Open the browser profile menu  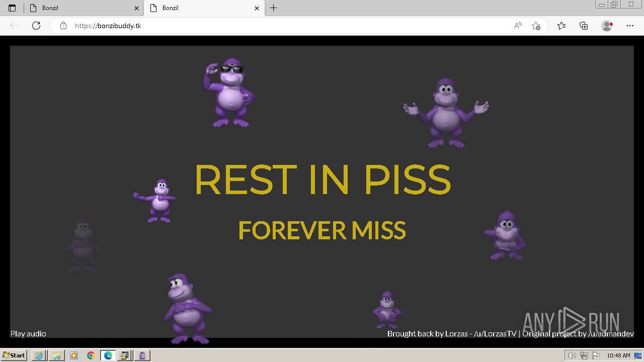click(607, 26)
